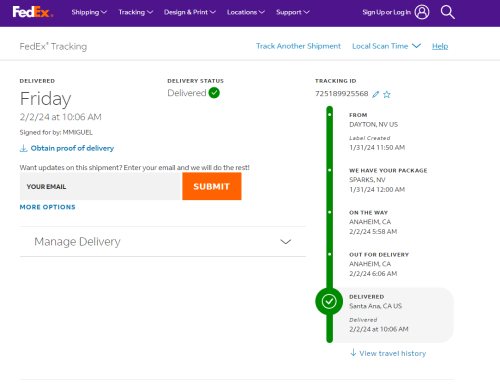
Task: Click Sign Up or Log In
Action: pos(386,12)
